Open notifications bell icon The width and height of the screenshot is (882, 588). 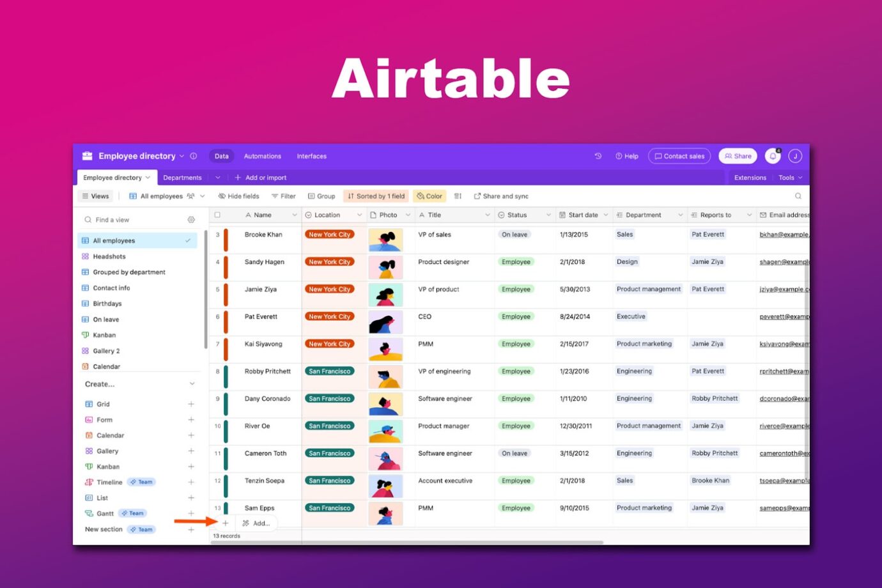tap(773, 156)
